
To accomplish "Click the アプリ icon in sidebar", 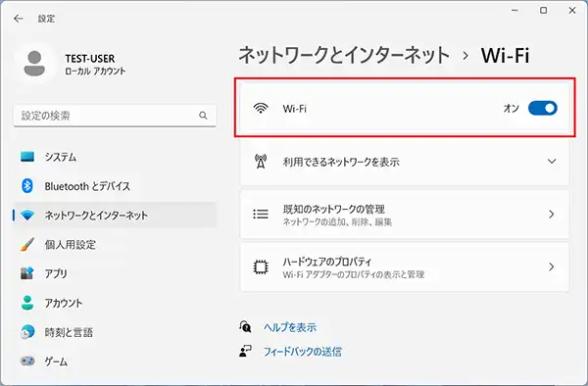I will click(x=27, y=273).
